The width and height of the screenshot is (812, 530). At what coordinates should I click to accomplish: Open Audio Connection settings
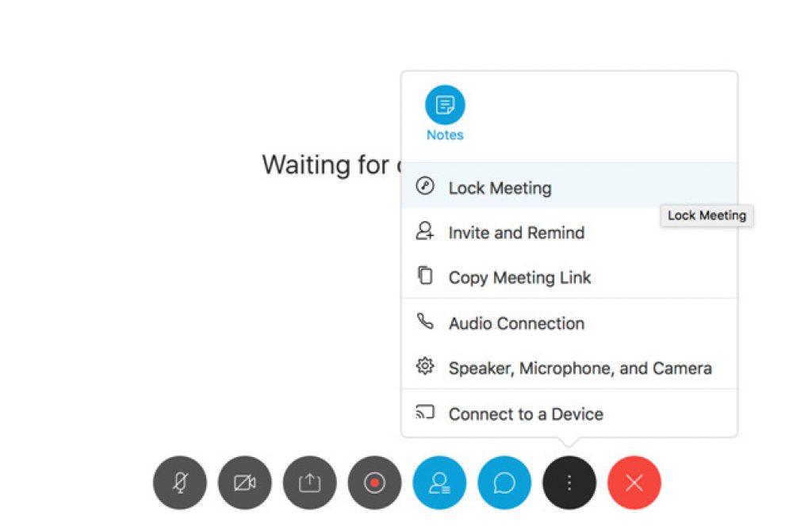pos(569,322)
